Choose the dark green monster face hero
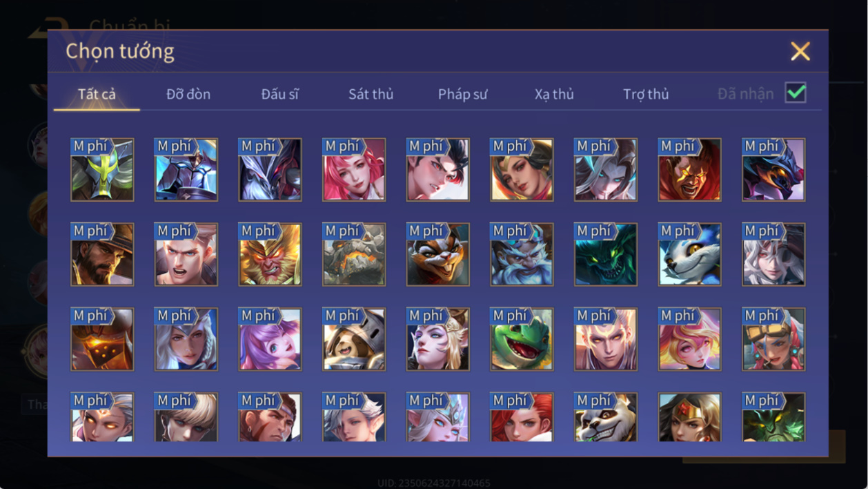Viewport: 868px width, 489px height. pyautogui.click(x=606, y=254)
